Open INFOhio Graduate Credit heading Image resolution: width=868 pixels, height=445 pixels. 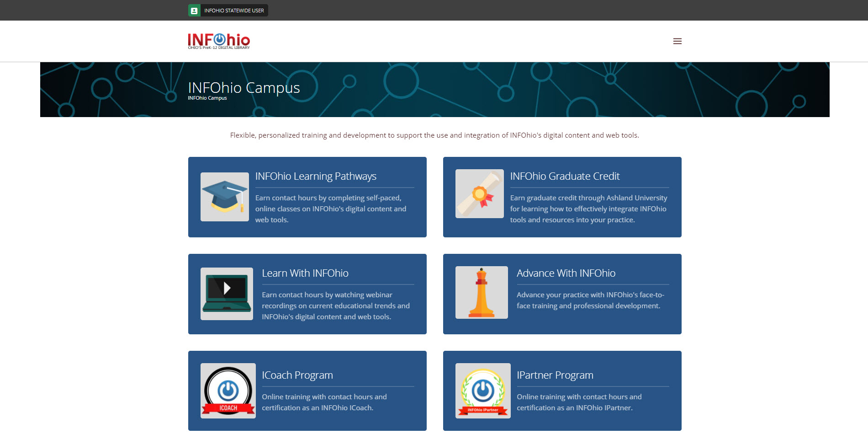[565, 176]
